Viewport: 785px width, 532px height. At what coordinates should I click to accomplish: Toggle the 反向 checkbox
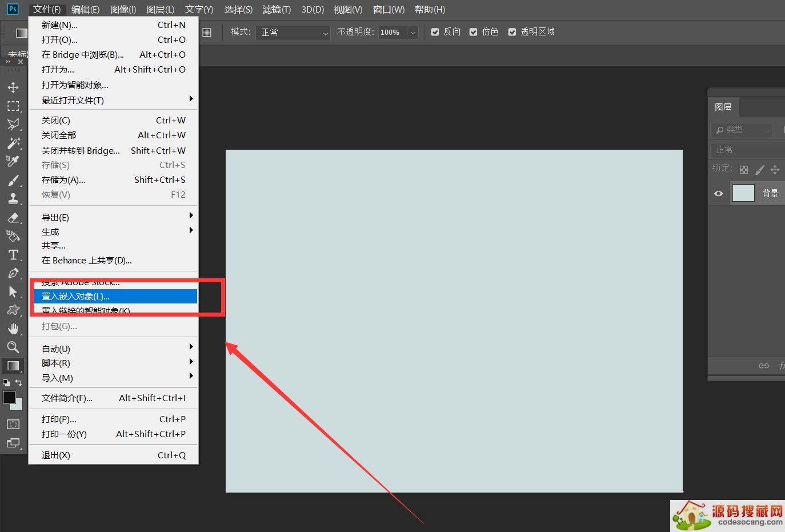click(435, 32)
